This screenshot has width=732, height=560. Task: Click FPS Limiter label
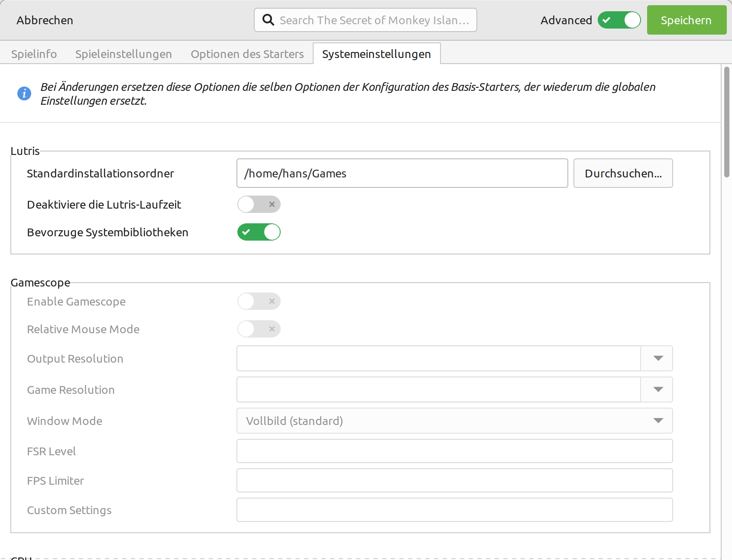(x=55, y=481)
